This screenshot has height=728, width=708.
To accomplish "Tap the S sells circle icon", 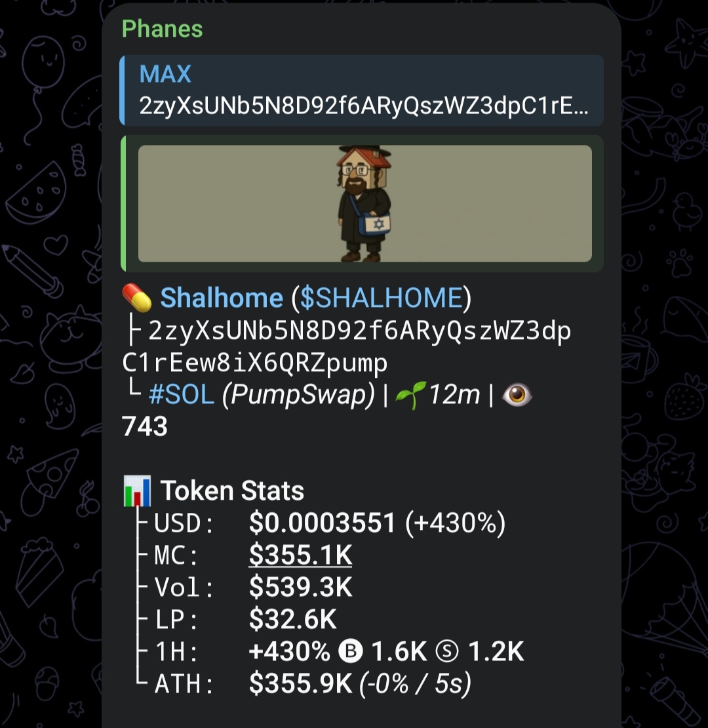I will pos(447,651).
